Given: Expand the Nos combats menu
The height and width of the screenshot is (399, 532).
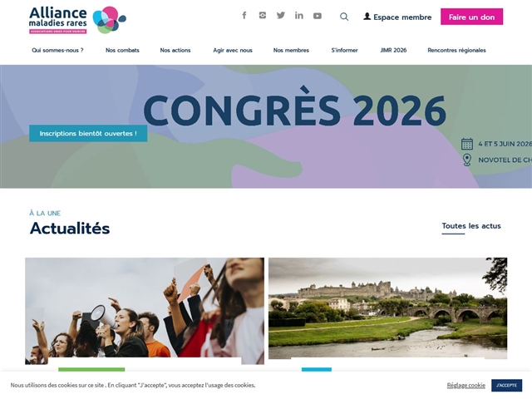Looking at the screenshot, I should [122, 50].
